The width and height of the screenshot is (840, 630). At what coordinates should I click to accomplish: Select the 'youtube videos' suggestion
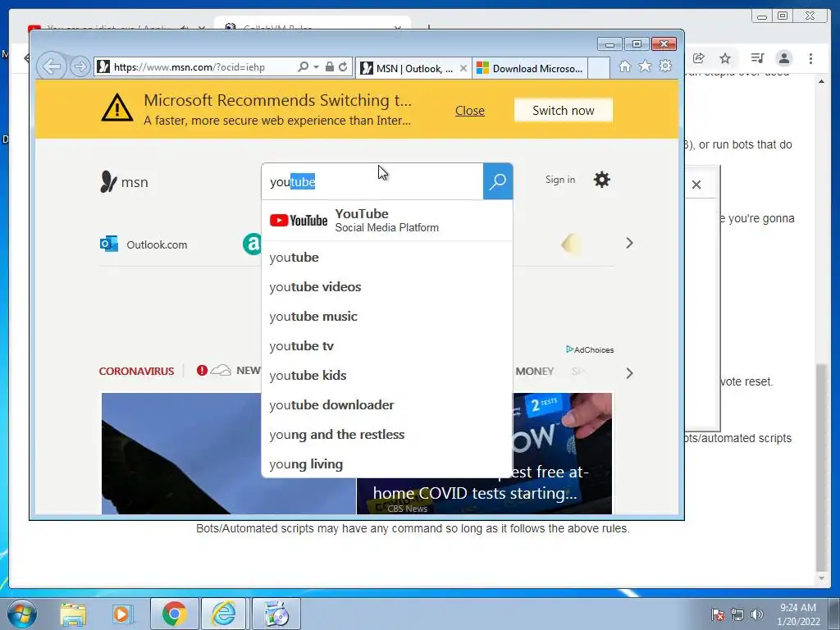coord(387,287)
